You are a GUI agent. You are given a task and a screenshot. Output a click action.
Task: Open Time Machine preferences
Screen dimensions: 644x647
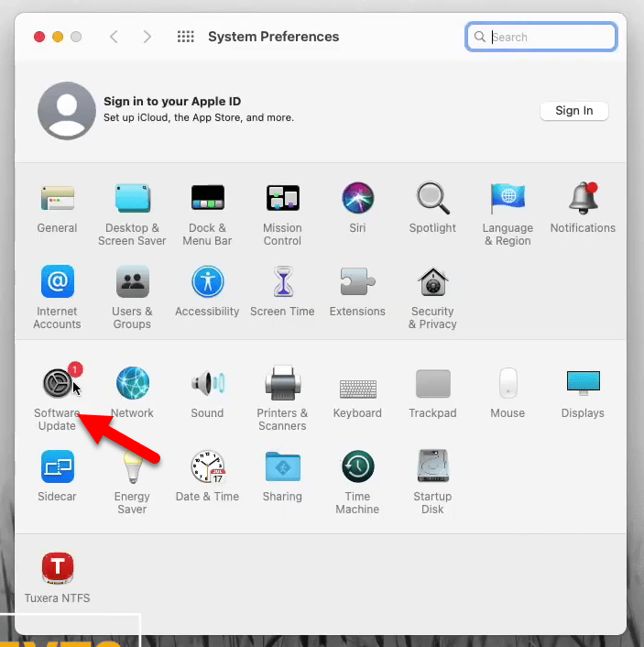[x=357, y=466]
